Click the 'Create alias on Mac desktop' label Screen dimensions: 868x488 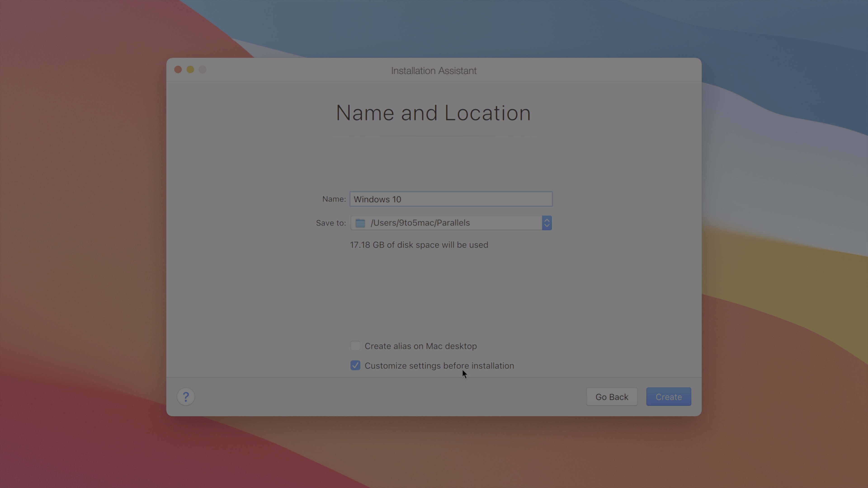[x=420, y=346]
